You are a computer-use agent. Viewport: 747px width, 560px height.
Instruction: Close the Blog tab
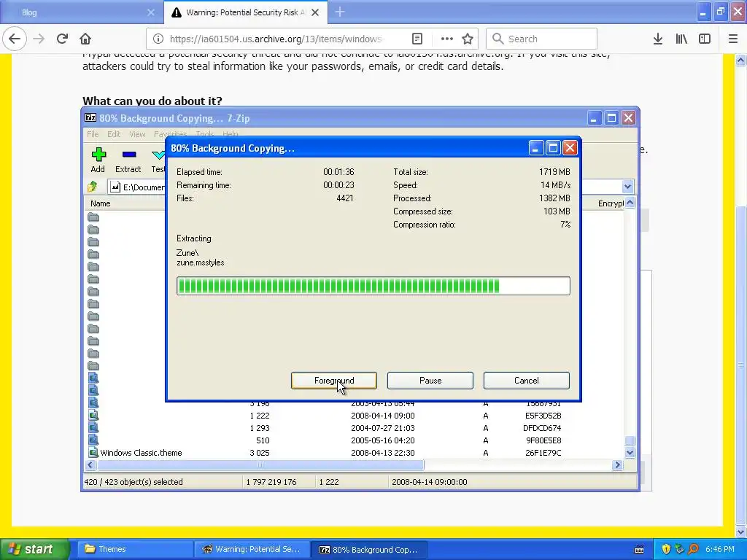pyautogui.click(x=150, y=13)
